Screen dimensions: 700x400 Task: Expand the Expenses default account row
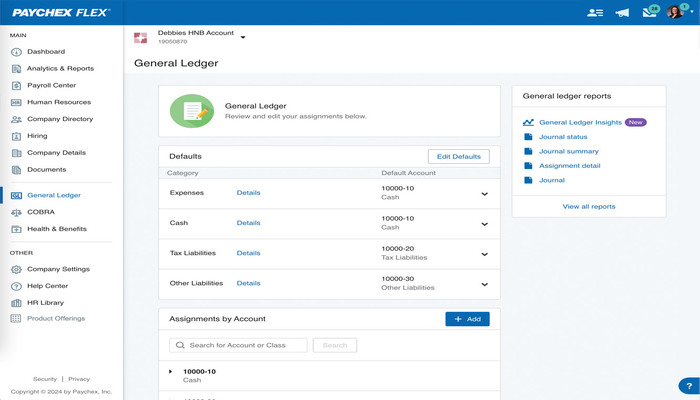pyautogui.click(x=485, y=194)
